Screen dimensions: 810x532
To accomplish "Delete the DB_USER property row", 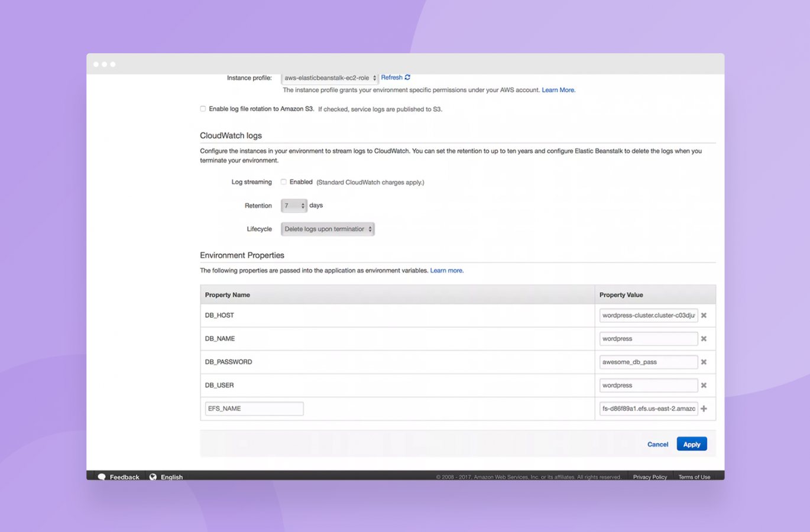I will click(x=704, y=385).
